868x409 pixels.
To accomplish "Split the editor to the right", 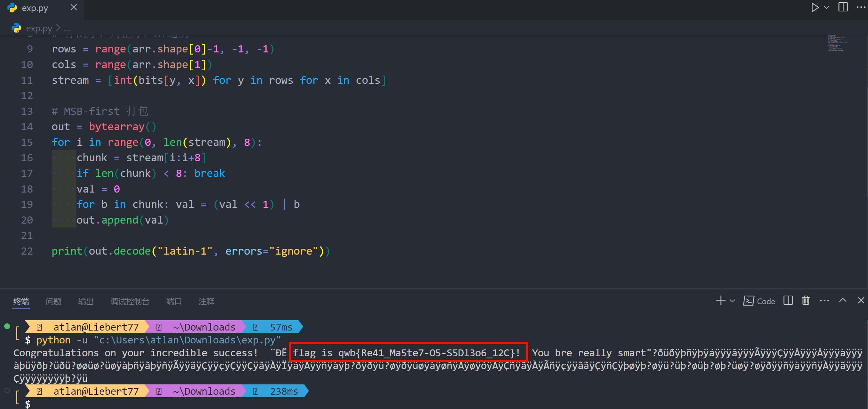I will 843,7.
